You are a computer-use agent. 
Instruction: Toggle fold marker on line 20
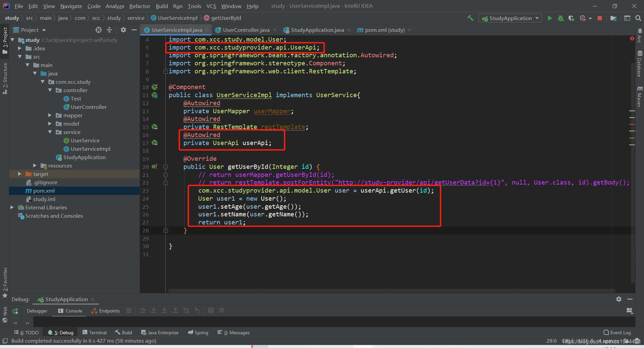click(165, 167)
